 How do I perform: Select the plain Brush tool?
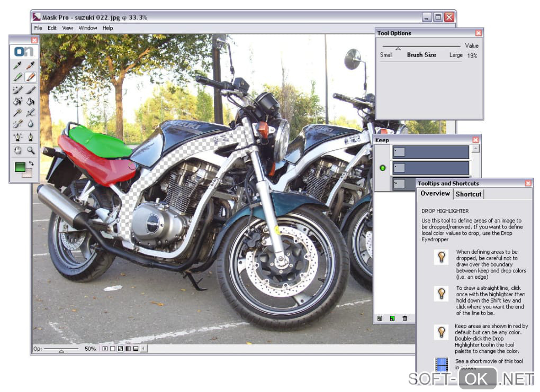pos(30,90)
